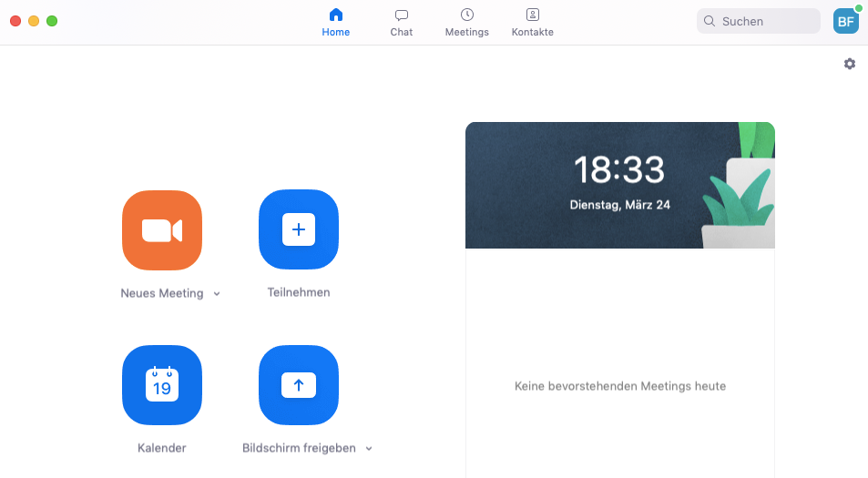Close the window with the red button
The height and width of the screenshot is (478, 868).
(x=15, y=21)
